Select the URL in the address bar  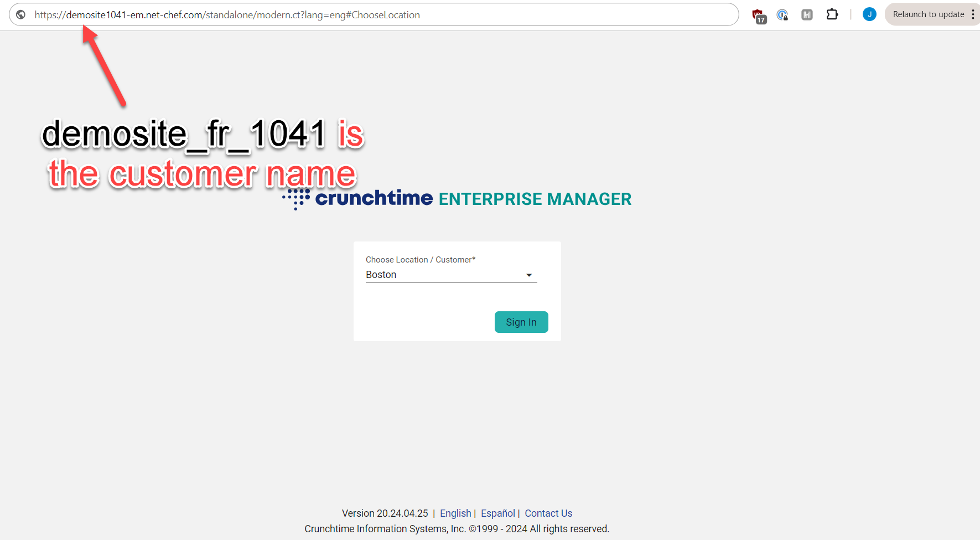pos(227,15)
